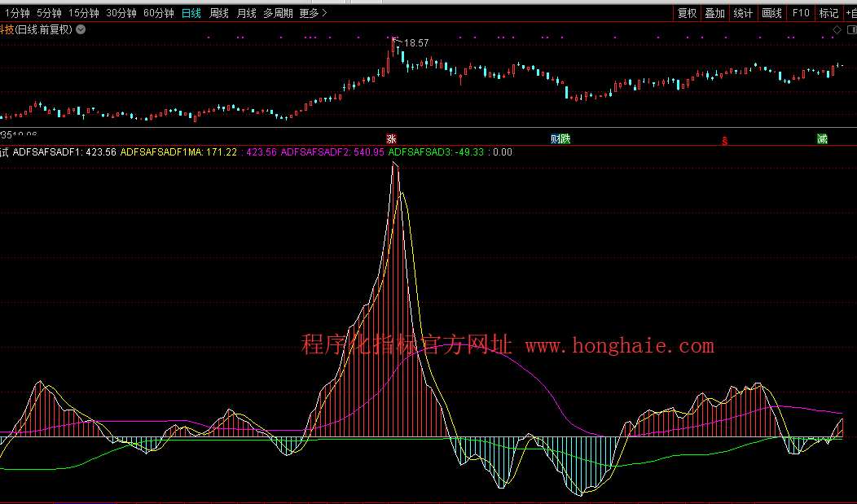Open the 多周期 multi-period view
The width and height of the screenshot is (857, 504).
coord(278,13)
